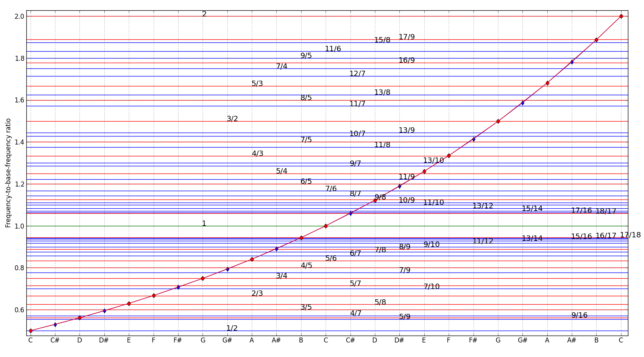Select the 9/10 ratio label
Screen dimensions: 644x357
pyautogui.click(x=431, y=245)
